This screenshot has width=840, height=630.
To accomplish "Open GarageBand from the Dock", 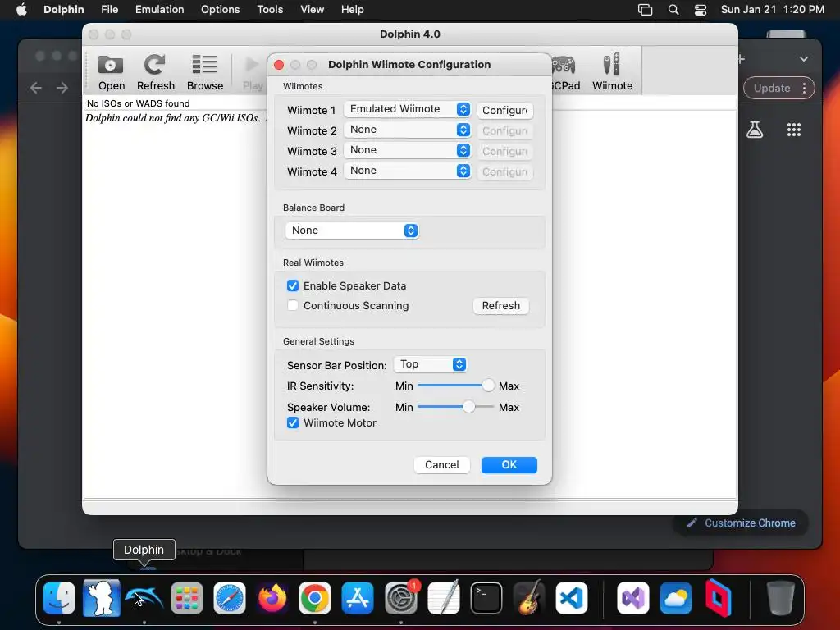I will click(529, 597).
